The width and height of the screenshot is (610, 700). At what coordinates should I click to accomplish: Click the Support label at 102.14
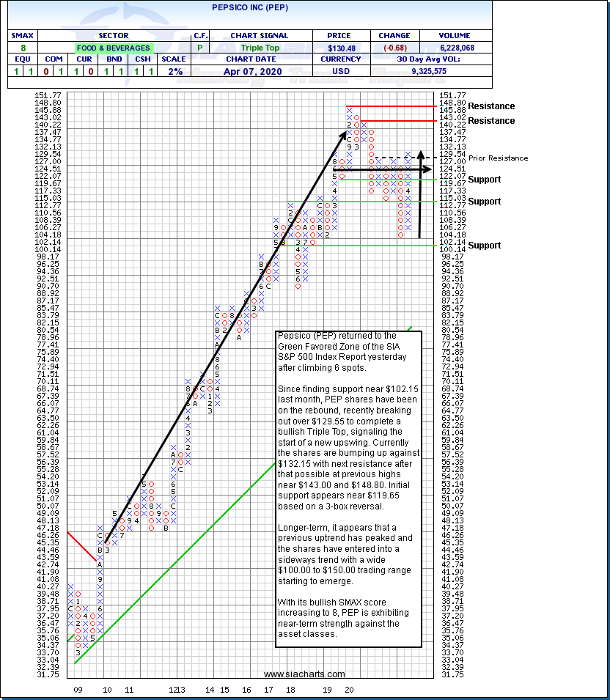pos(484,246)
